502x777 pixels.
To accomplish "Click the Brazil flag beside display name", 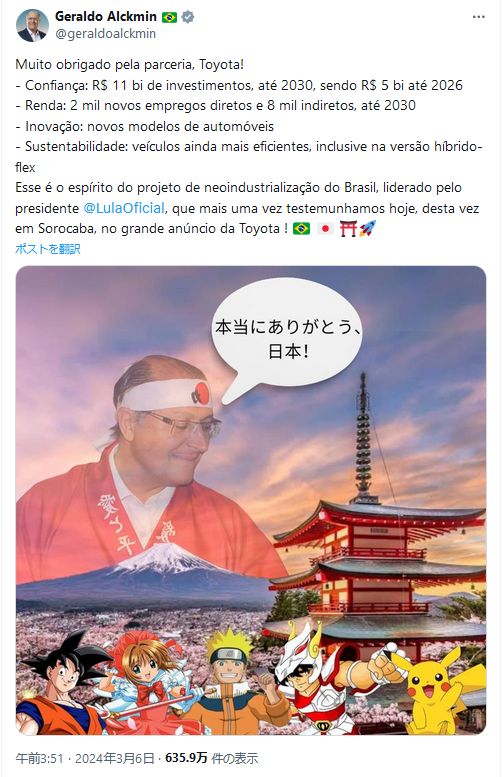I will (169, 17).
